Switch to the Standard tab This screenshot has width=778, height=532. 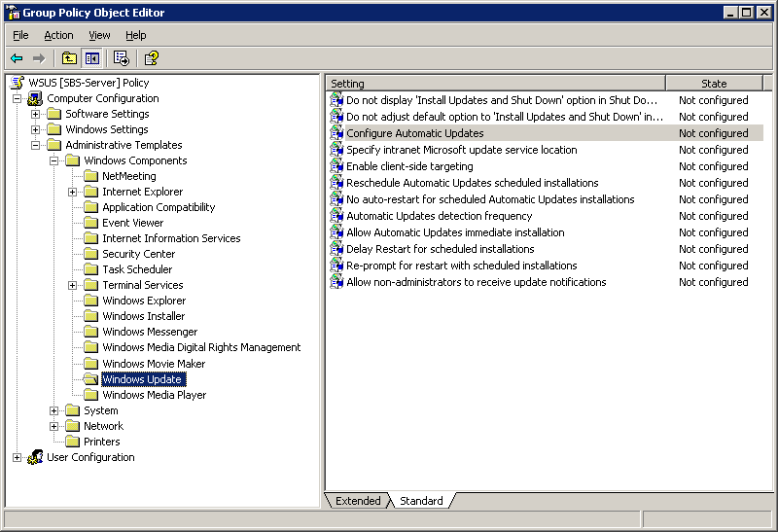(421, 501)
